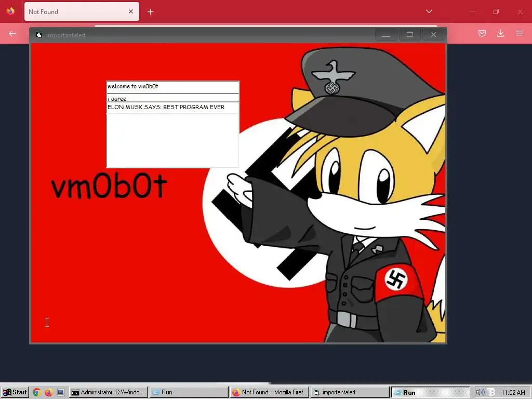
Task: Click the Firefox back arrow button
Action: [12, 33]
